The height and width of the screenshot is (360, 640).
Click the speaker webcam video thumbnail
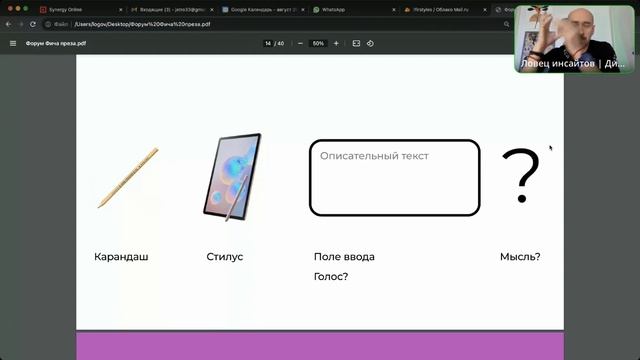574,39
